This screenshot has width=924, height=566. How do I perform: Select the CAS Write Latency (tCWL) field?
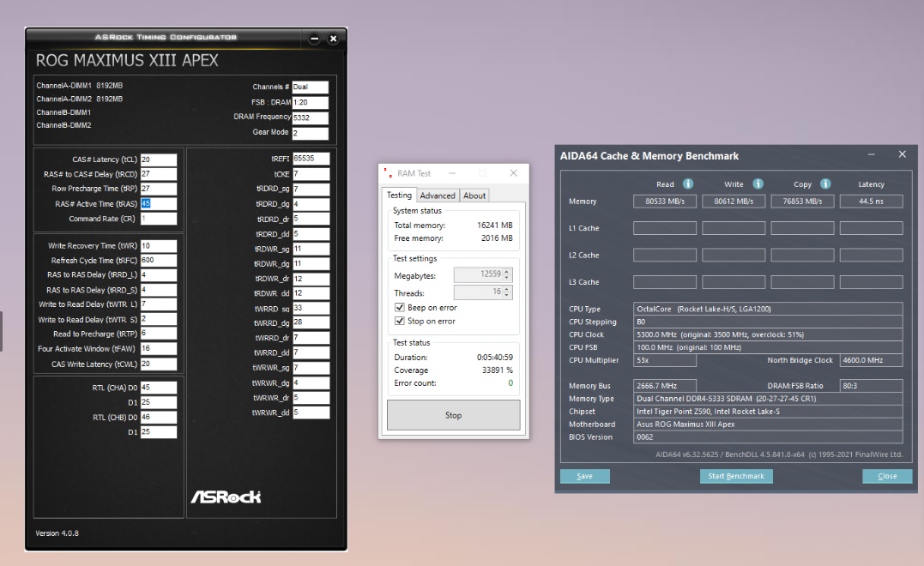pyautogui.click(x=159, y=364)
